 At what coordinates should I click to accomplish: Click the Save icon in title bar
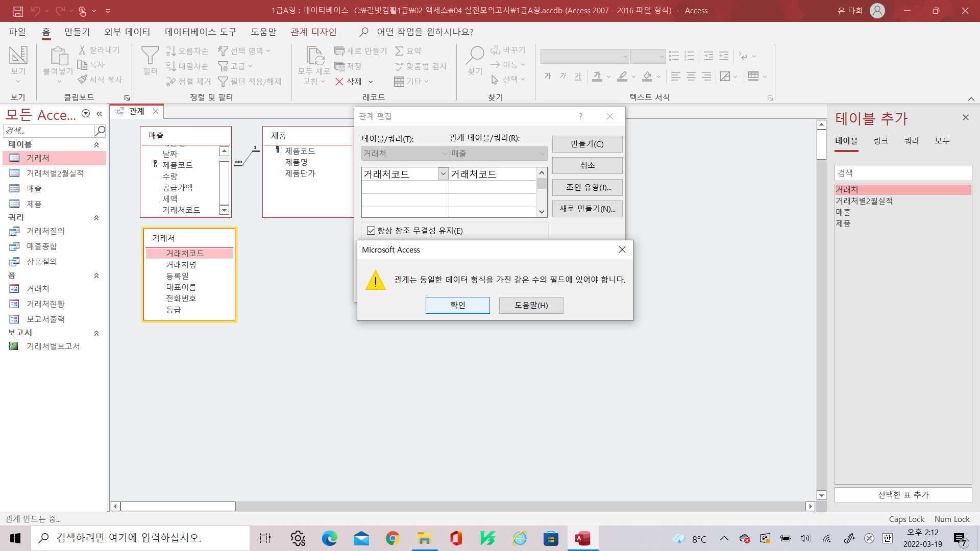pos(18,11)
